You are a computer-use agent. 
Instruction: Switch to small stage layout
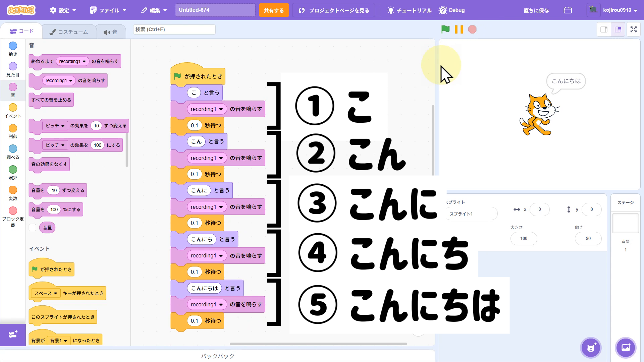(x=604, y=29)
